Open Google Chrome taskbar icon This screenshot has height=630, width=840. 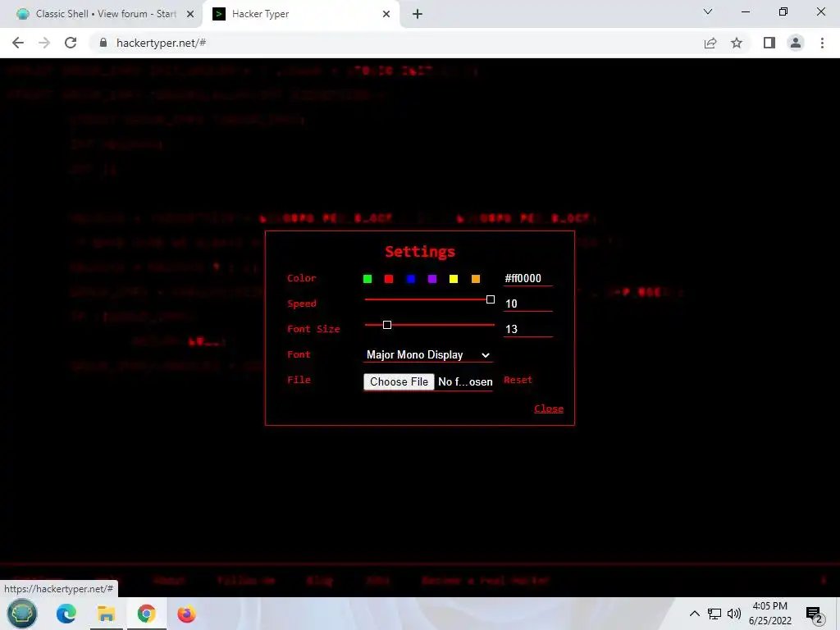(146, 614)
